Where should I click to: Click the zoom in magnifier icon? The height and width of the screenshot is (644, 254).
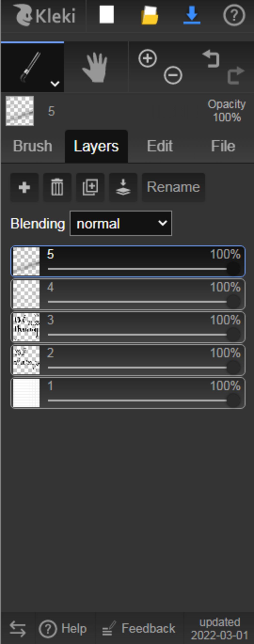(x=147, y=59)
